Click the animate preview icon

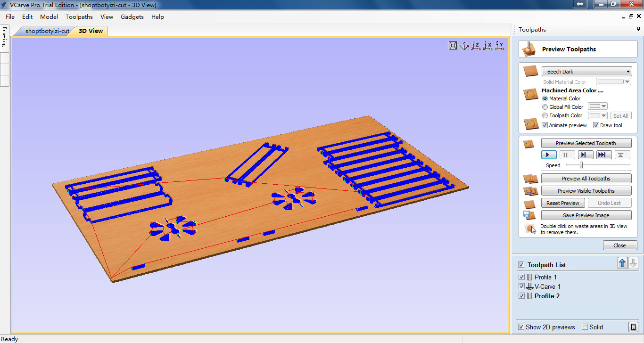pos(531,124)
